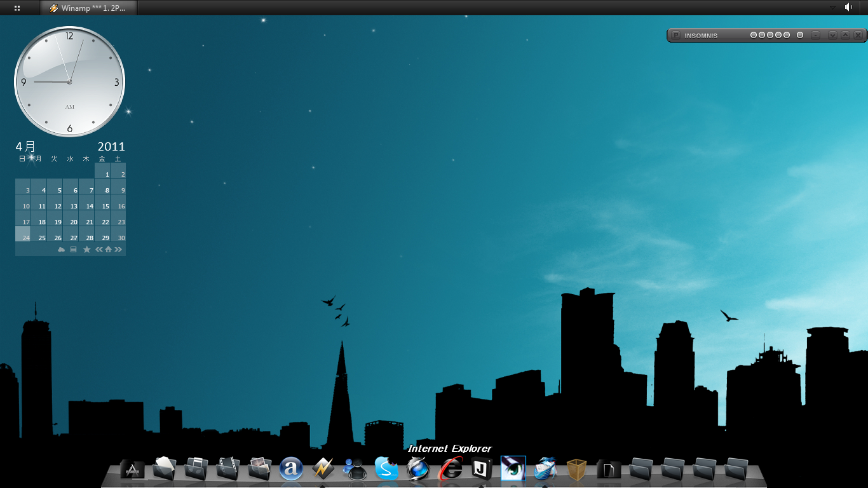Select day 2 in the calendar
This screenshot has width=868, height=488.
118,170
